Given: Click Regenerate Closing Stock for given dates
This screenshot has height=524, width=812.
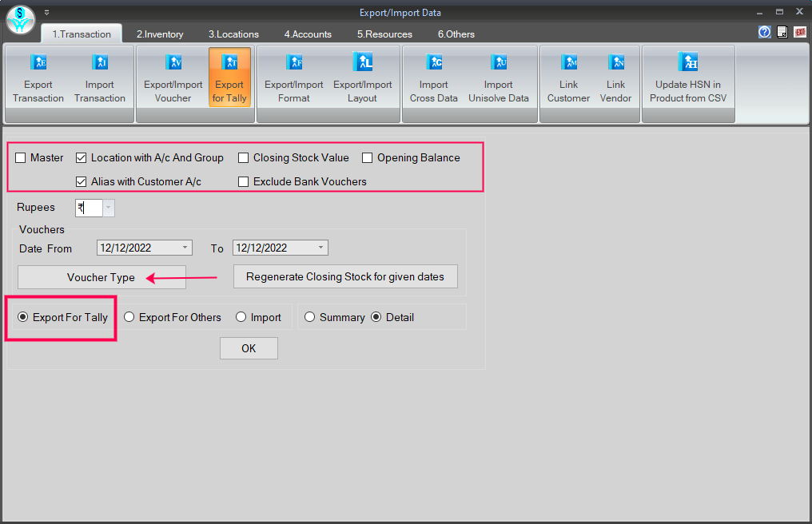Looking at the screenshot, I should click(x=345, y=276).
